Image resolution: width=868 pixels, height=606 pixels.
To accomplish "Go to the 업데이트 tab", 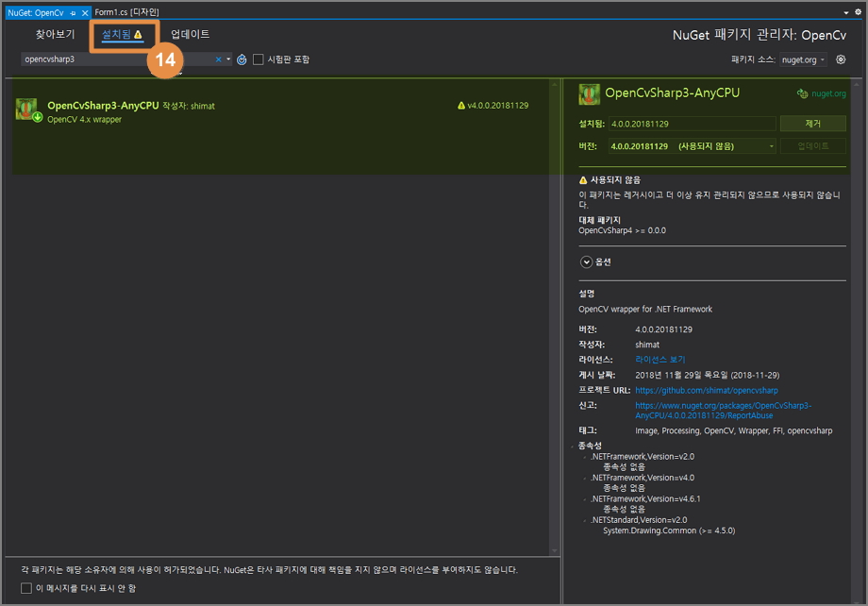I will coord(190,34).
